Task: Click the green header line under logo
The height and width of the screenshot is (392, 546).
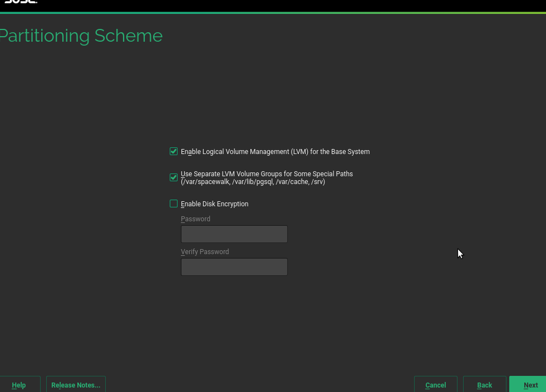Action: coord(273,12)
